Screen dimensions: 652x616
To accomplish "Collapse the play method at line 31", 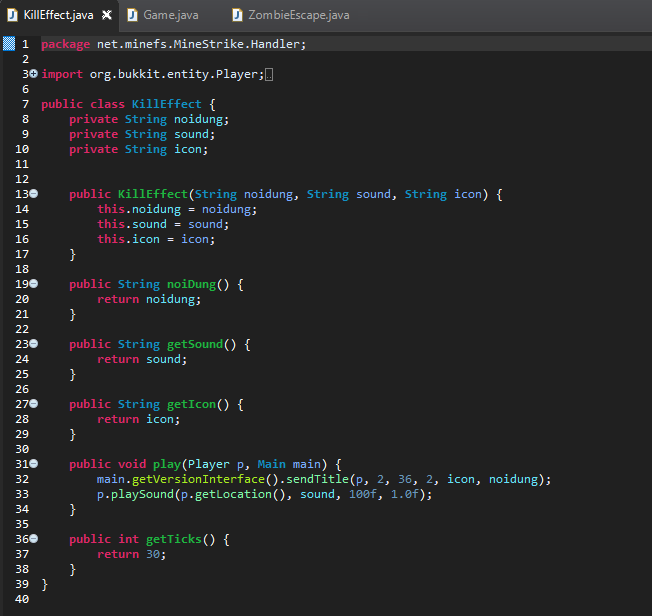I will pos(33,464).
